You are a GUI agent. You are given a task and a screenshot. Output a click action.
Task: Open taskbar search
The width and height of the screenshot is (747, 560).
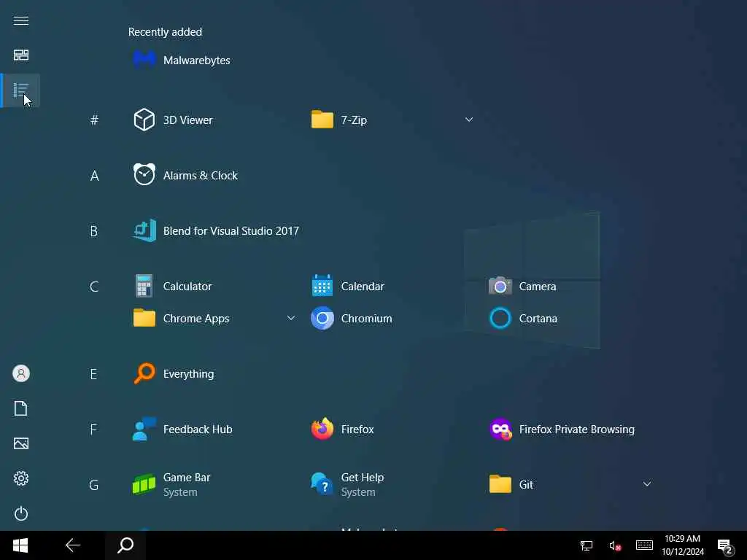125,545
